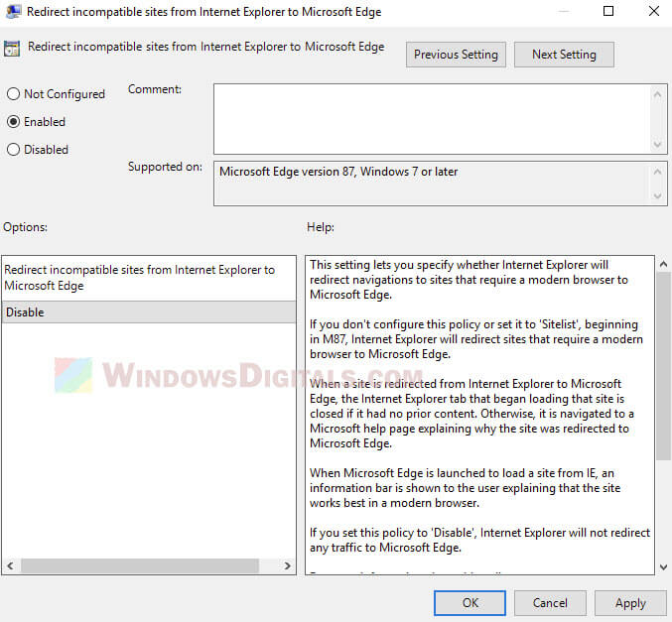The height and width of the screenshot is (622, 672).
Task: Click Help paragraph mentioning 'Sitelist'
Action: (476, 339)
